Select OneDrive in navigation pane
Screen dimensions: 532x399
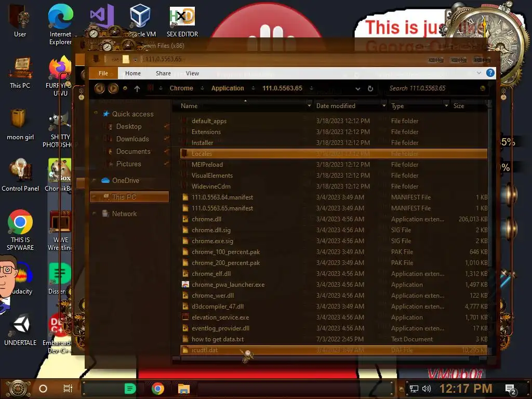(125, 180)
